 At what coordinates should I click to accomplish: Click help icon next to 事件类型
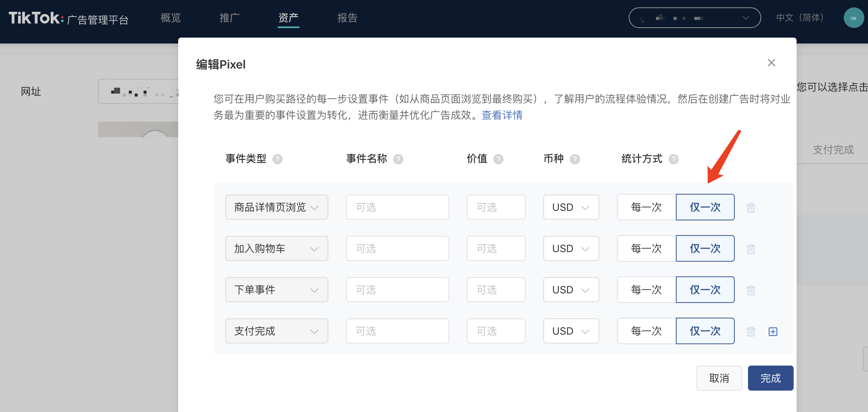click(x=278, y=159)
